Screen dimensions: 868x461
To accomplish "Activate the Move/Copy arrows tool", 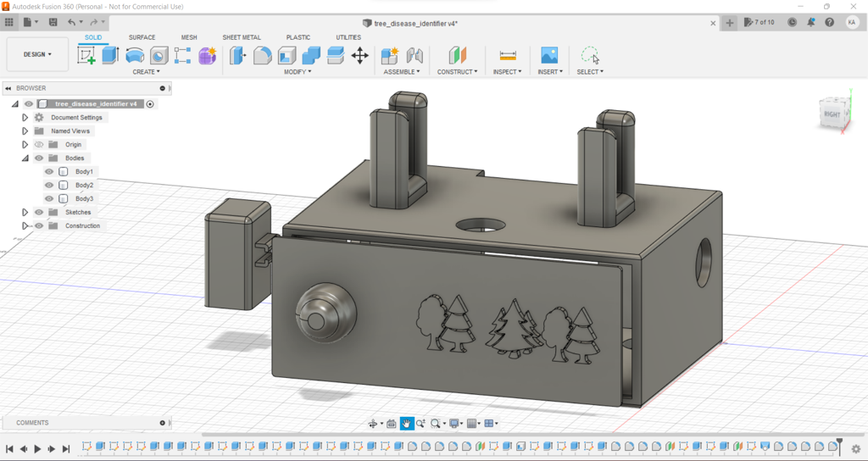I will 359,56.
